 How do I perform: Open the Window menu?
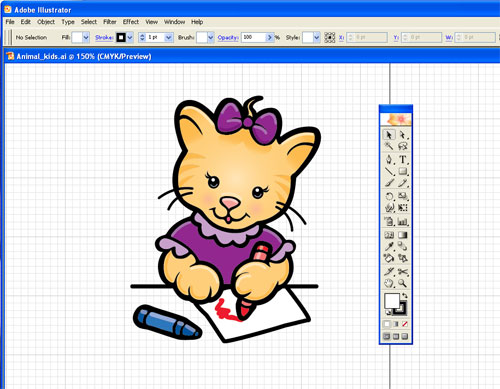pyautogui.click(x=174, y=22)
